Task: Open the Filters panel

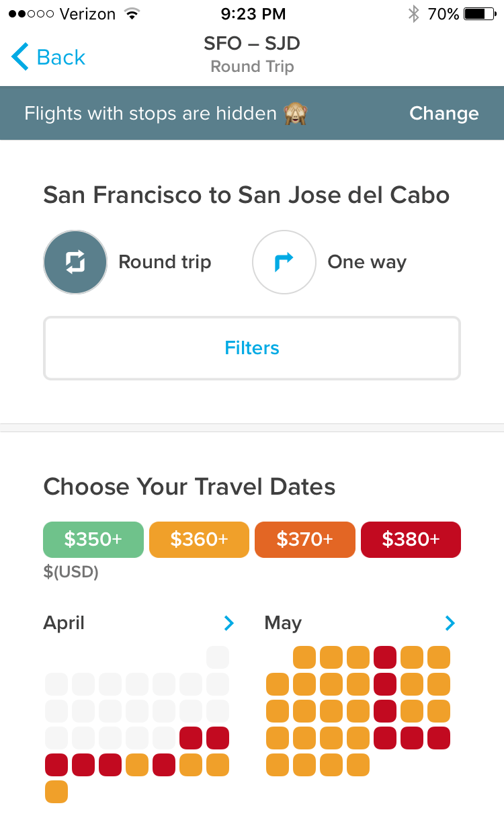Action: tap(252, 348)
